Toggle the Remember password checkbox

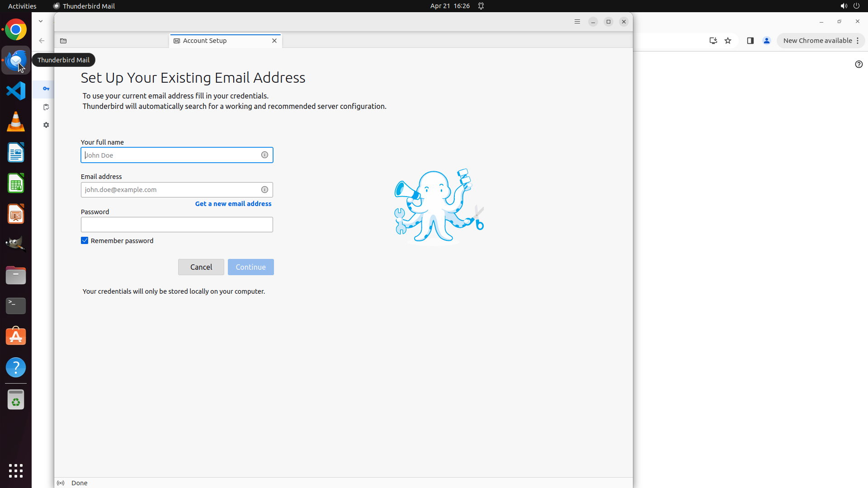pyautogui.click(x=85, y=241)
